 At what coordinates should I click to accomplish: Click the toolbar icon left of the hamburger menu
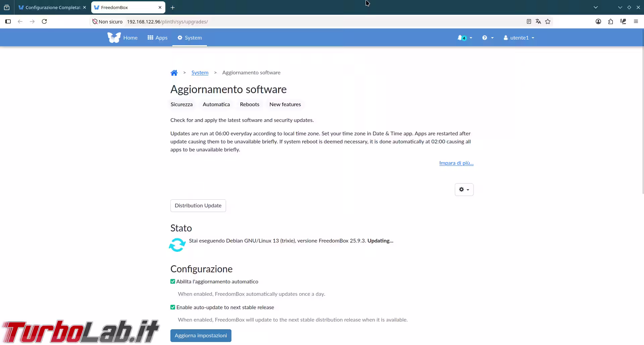[x=623, y=21]
